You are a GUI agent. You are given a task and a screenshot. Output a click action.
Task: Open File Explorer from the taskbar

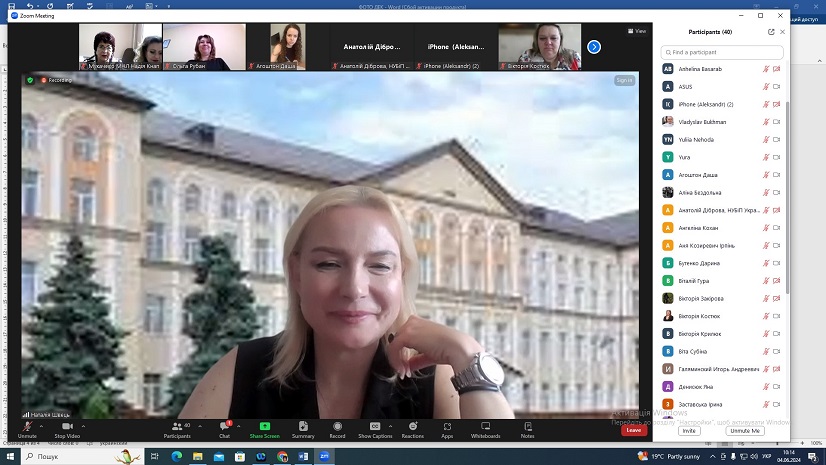pos(198,456)
